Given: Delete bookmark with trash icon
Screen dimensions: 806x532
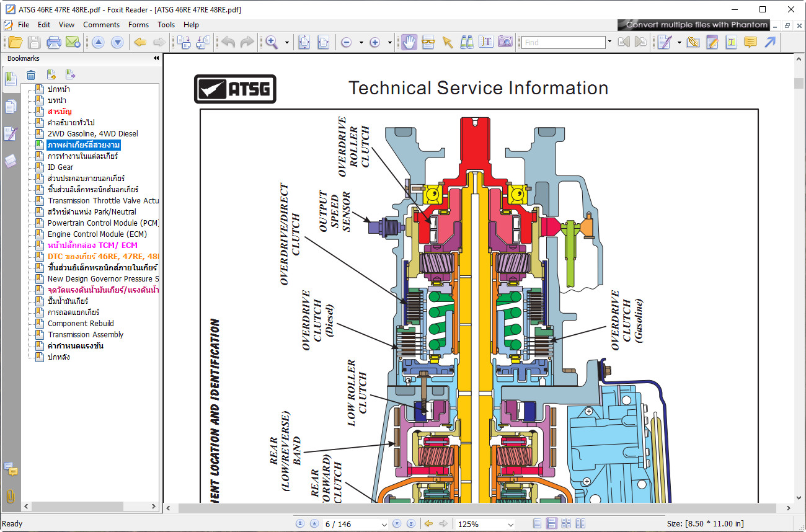Looking at the screenshot, I should point(31,75).
